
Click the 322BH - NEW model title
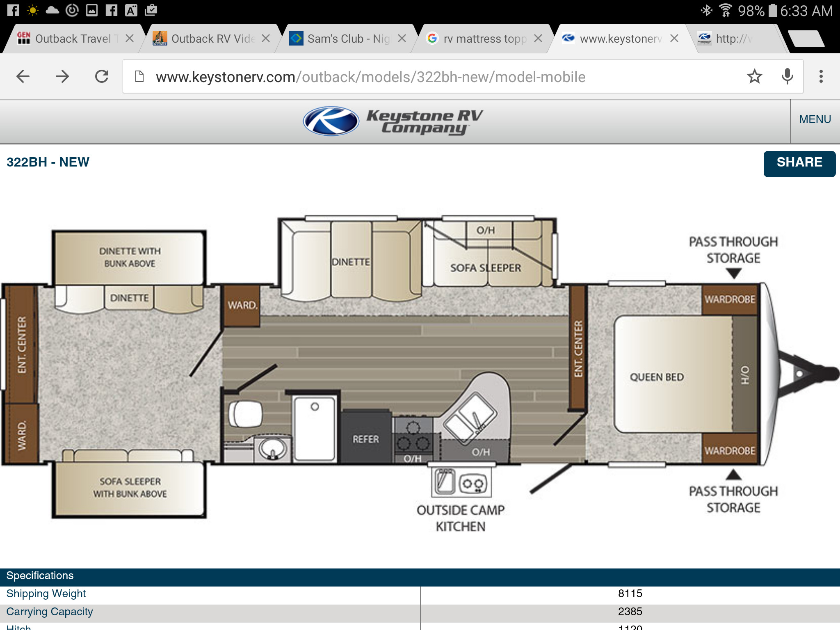coord(48,162)
